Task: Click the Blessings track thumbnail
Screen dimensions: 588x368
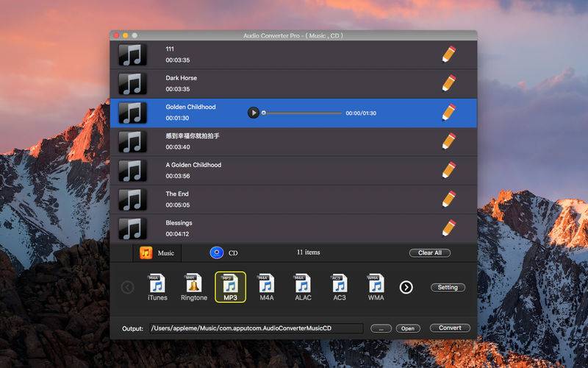Action: pos(132,228)
